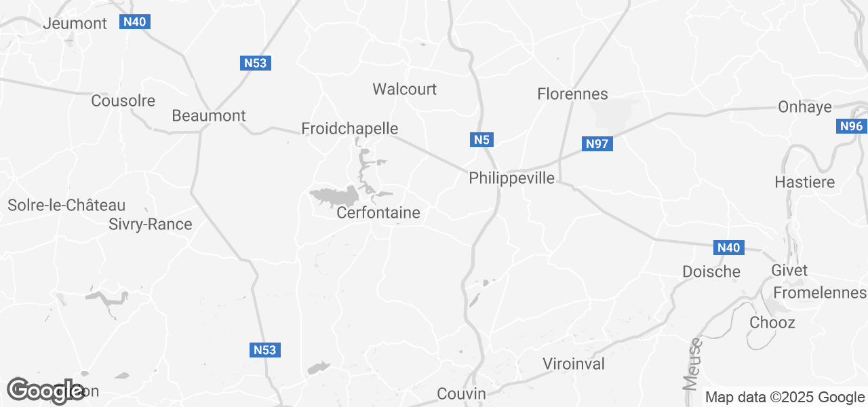
Task: Click the N53 road shield above Beaumont
Action: (256, 63)
